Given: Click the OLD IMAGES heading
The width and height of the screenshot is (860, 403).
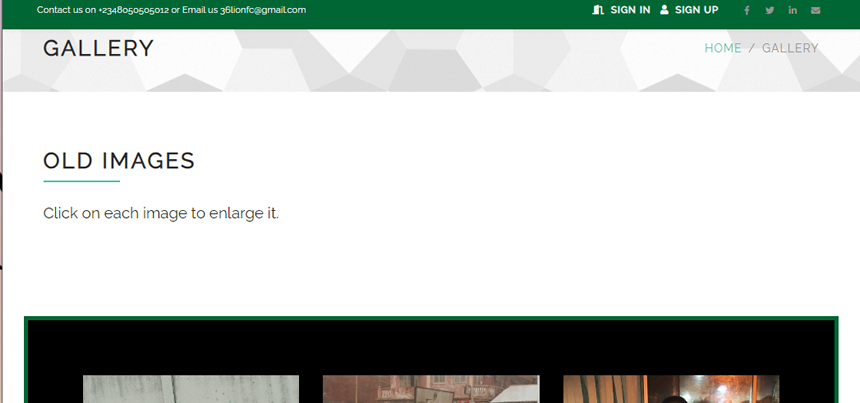Looking at the screenshot, I should click(119, 161).
